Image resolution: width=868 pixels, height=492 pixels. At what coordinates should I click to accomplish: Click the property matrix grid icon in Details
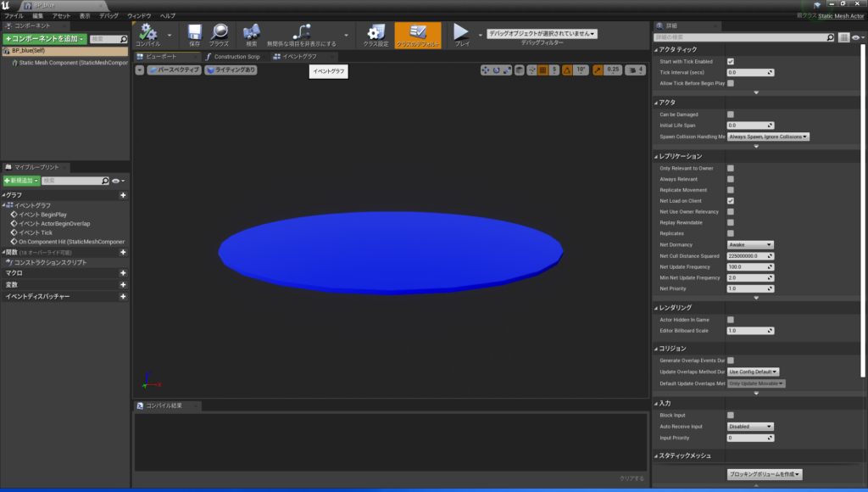[x=844, y=38]
